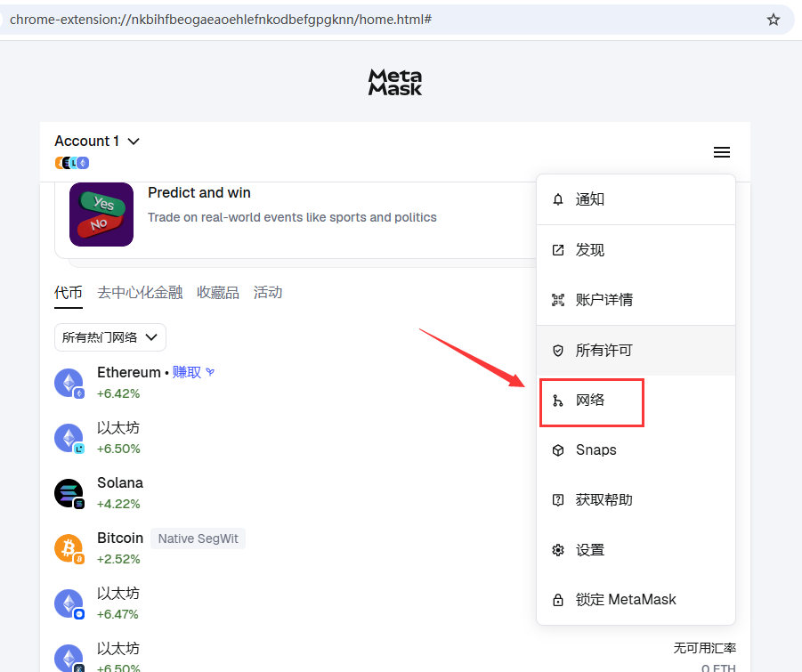Viewport: 802px width, 672px height.
Task: Switch to the 活动 tab
Action: tap(268, 293)
